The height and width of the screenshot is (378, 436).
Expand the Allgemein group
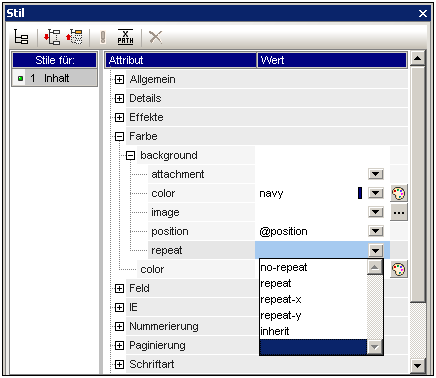tap(119, 79)
